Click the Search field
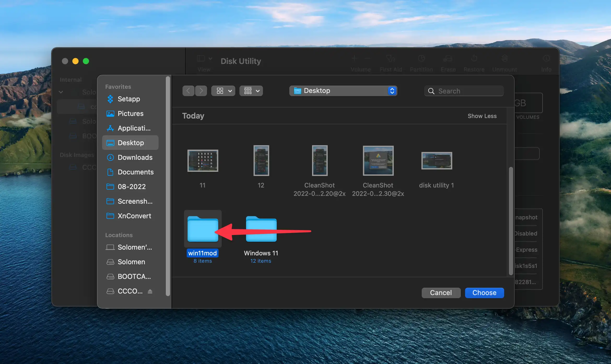Image resolution: width=611 pixels, height=364 pixels. click(464, 91)
